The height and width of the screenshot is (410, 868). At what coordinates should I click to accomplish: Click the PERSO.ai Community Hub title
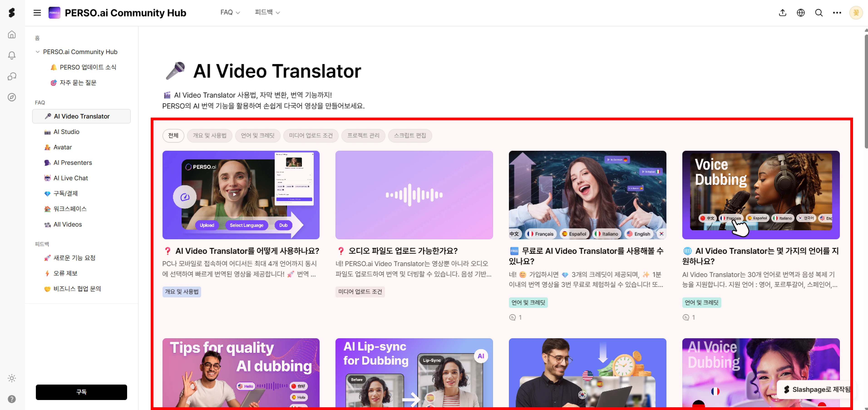click(x=125, y=13)
